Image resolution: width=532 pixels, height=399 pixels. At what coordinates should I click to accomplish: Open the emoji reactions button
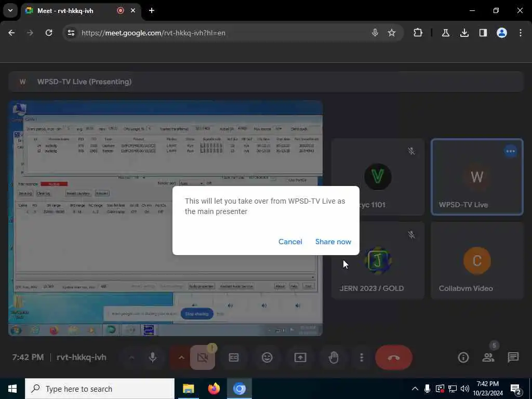(x=267, y=357)
